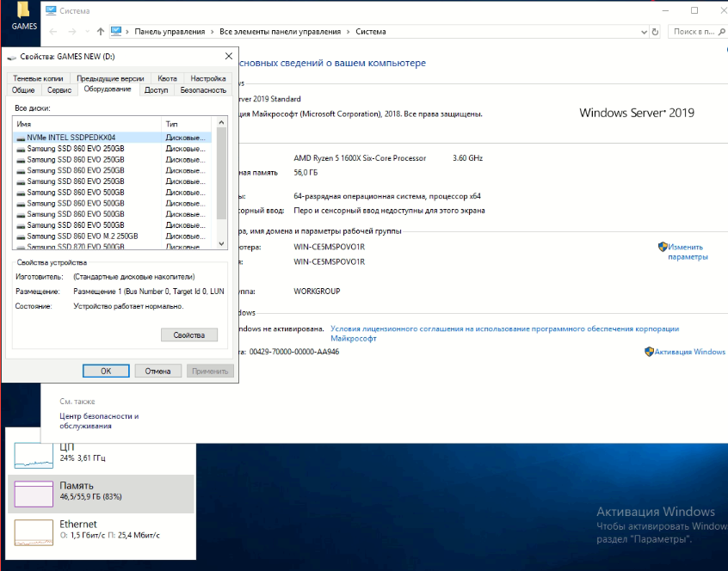
Task: Confirm with the OK button
Action: pos(106,371)
